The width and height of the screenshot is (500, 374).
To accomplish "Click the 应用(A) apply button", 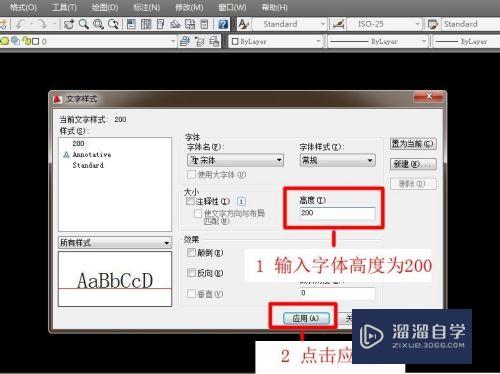I will (306, 318).
